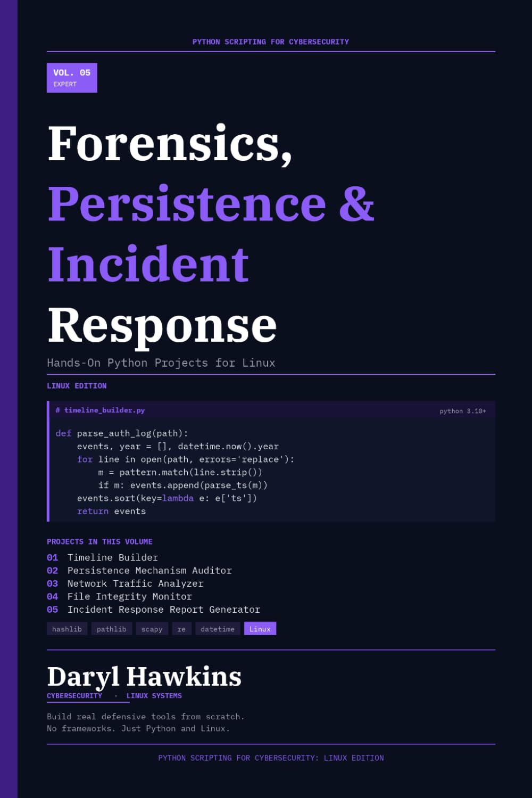
Task: Click the 're' tag
Action: click(x=181, y=629)
